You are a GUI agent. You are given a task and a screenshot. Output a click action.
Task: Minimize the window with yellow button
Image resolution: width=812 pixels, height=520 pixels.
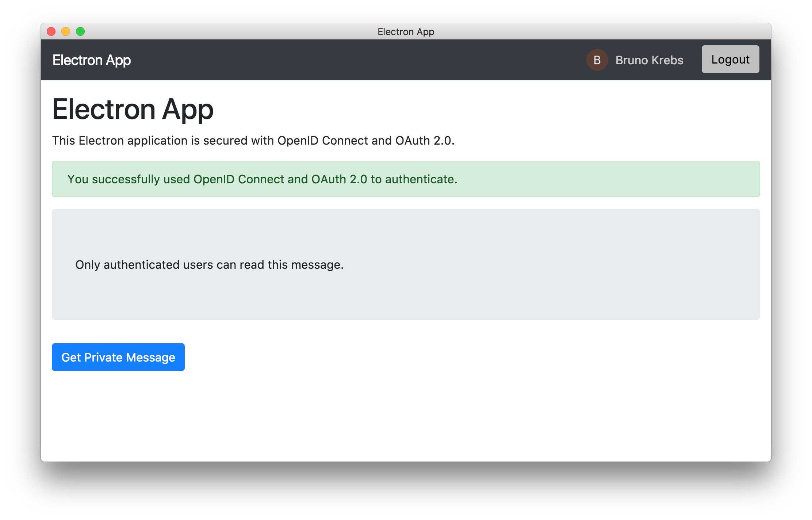point(66,32)
